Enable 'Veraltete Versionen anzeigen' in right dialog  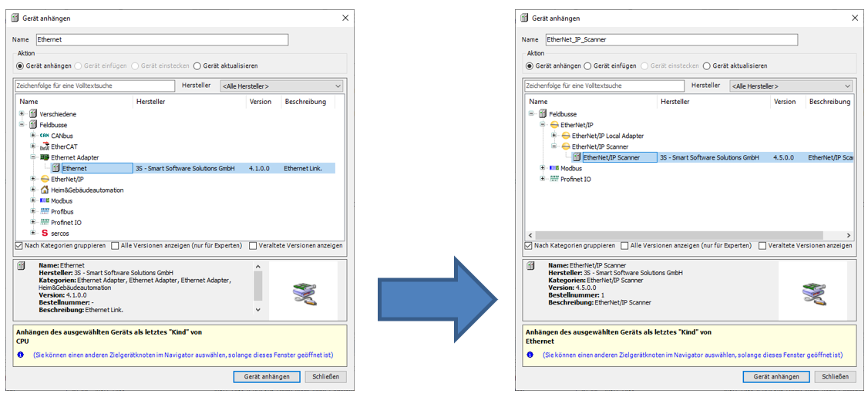pos(763,246)
